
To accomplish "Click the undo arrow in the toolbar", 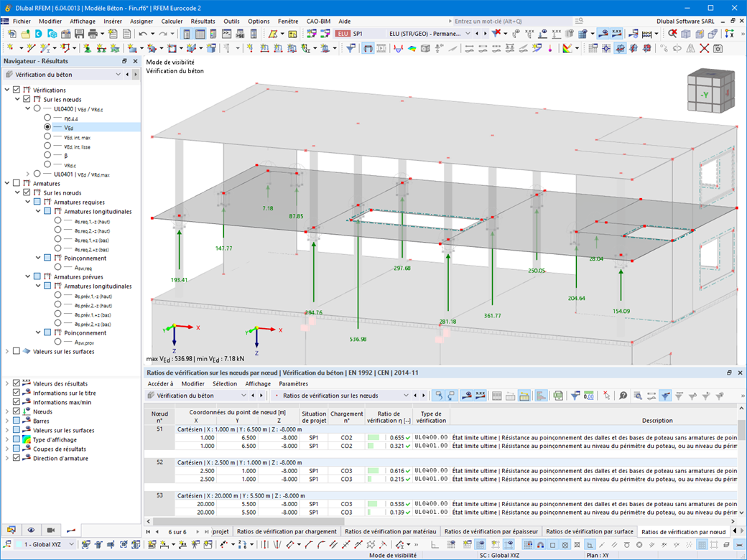I will point(143,34).
